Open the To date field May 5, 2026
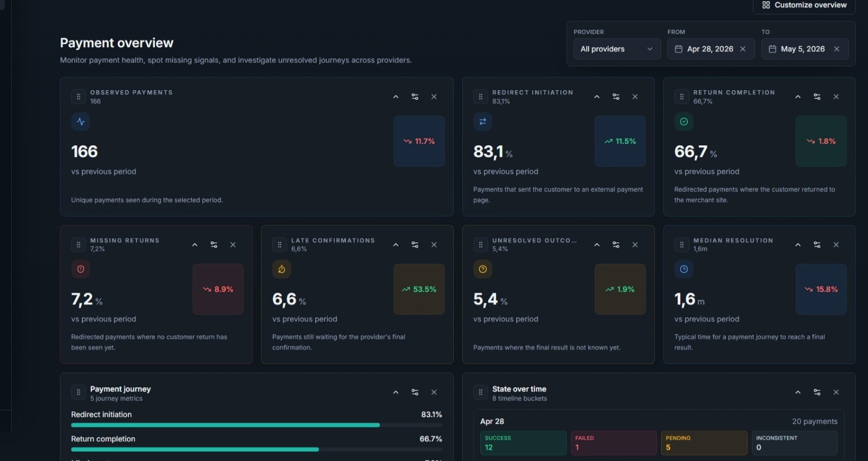Screen dimensions: 868x461 (804, 49)
